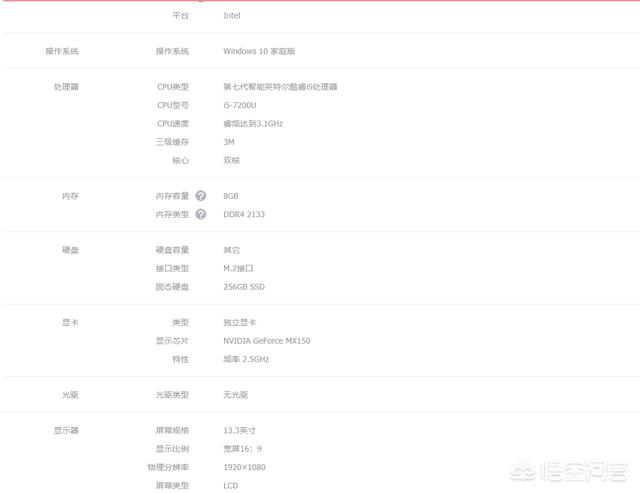
Task: Select the Windows 10 家庭版 value
Action: click(x=259, y=51)
